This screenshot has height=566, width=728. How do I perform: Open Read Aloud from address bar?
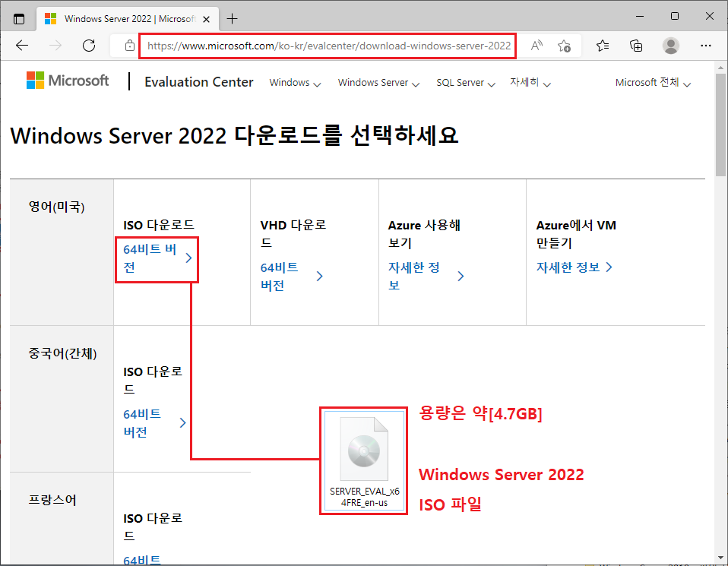click(537, 46)
